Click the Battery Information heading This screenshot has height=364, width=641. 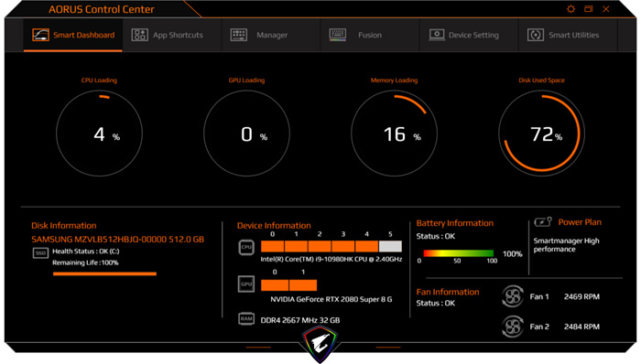coord(454,223)
